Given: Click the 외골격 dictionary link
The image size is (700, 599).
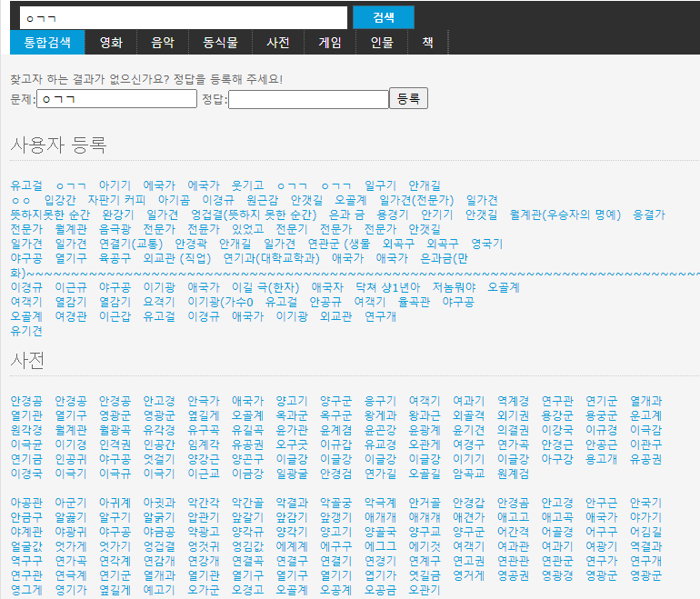Looking at the screenshot, I should [x=469, y=415].
